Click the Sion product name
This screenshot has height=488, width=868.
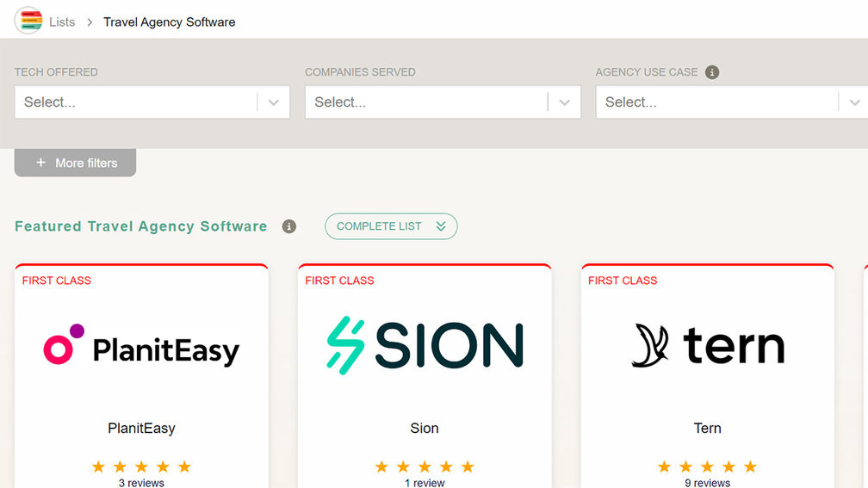425,429
